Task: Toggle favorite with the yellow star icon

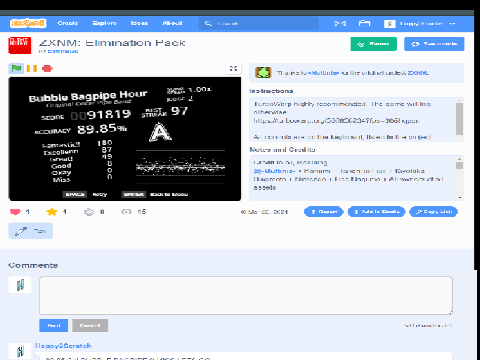Action: tap(52, 212)
